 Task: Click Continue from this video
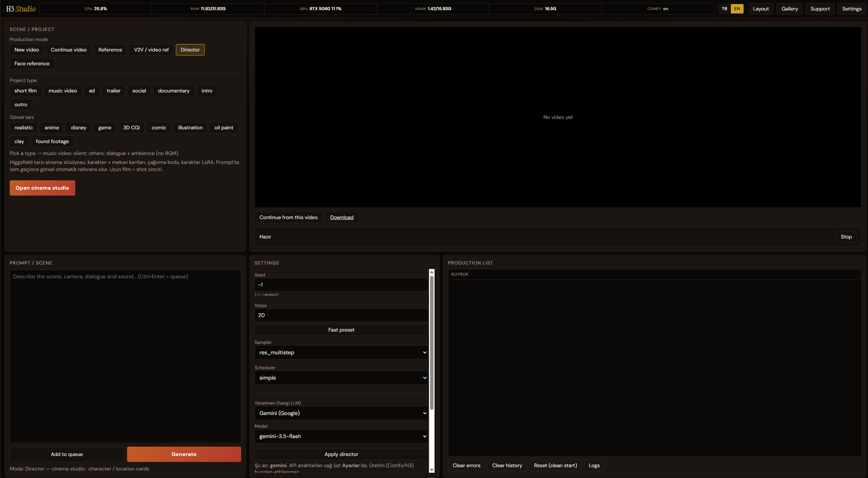(289, 218)
